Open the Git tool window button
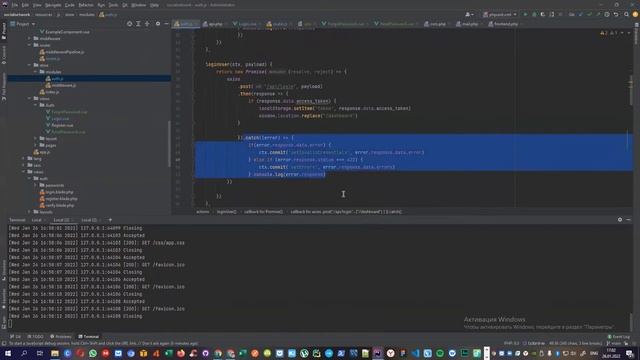640x360 pixels. click(x=16, y=337)
